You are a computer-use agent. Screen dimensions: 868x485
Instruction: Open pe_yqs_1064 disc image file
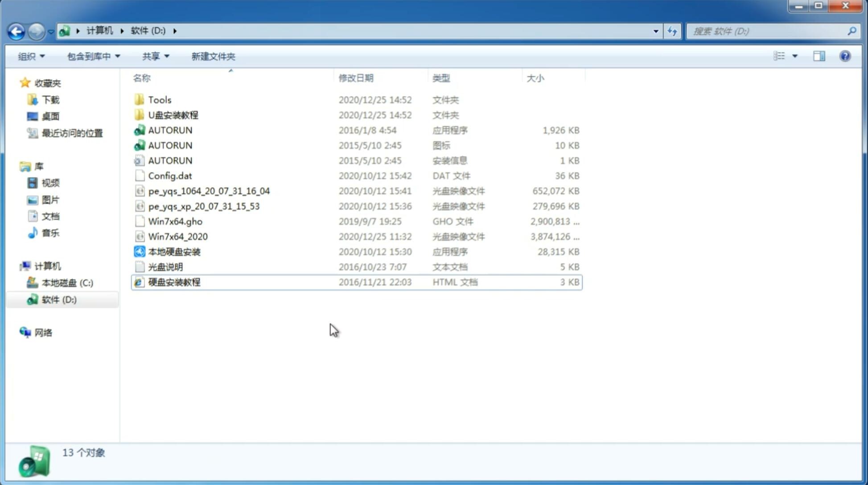click(x=209, y=191)
